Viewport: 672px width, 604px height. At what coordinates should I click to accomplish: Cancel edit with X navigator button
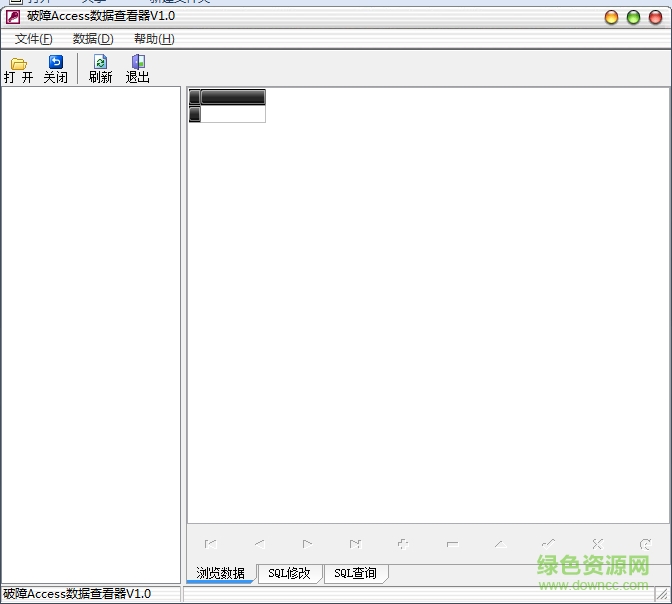(x=597, y=544)
